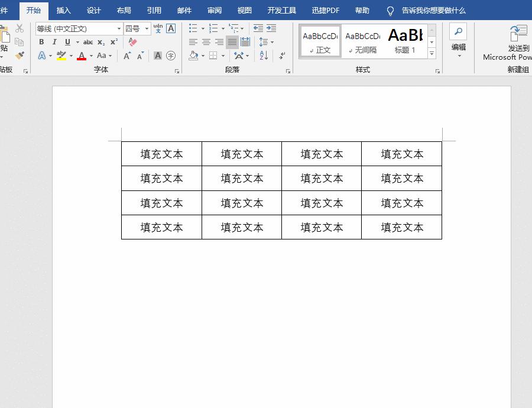The image size is (532, 408).
Task: Open the 审阅 ribbon tab
Action: [214, 10]
